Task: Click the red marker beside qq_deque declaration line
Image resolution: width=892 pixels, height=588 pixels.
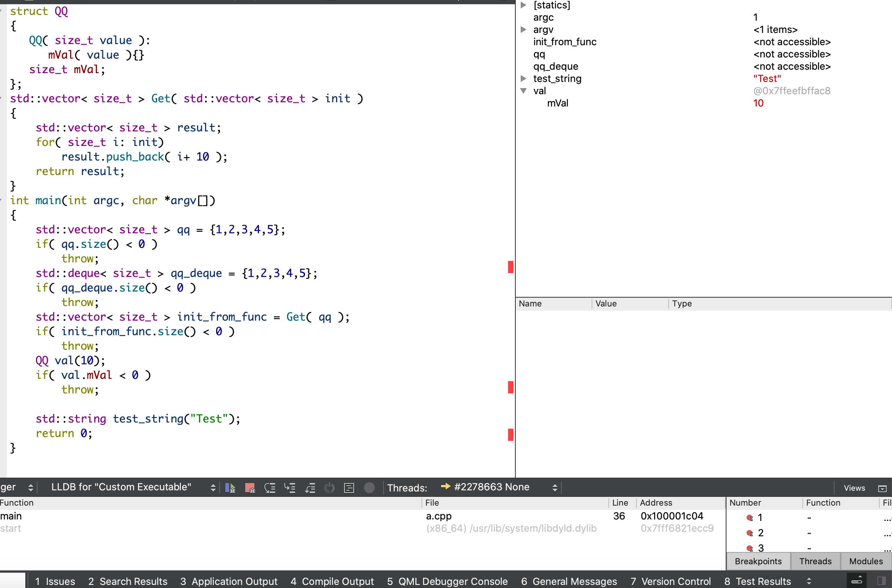Action: pyautogui.click(x=510, y=267)
